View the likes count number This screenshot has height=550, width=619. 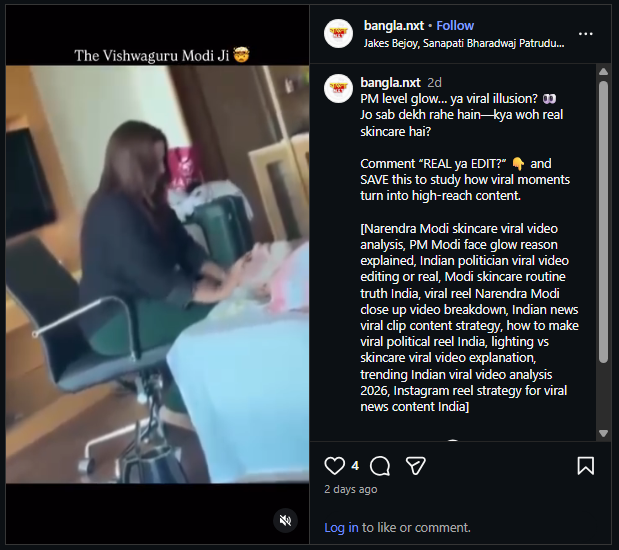[355, 466]
